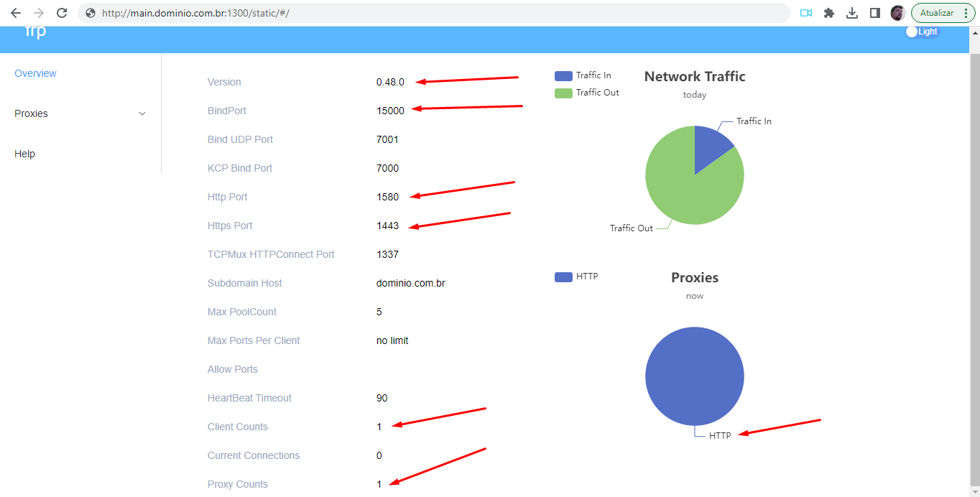Reload the current page
The image size is (980, 497).
point(62,12)
